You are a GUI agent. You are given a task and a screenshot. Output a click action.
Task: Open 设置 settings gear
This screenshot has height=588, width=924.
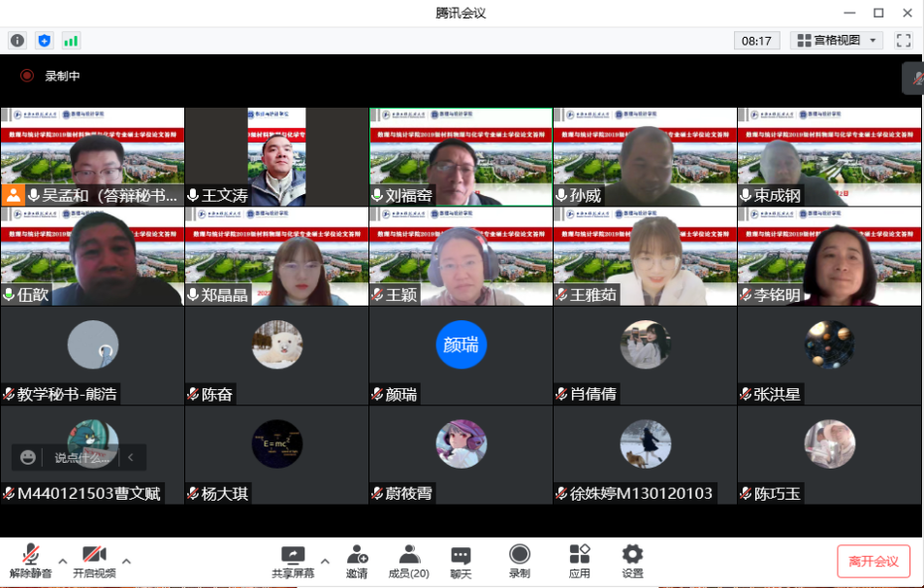click(x=632, y=561)
